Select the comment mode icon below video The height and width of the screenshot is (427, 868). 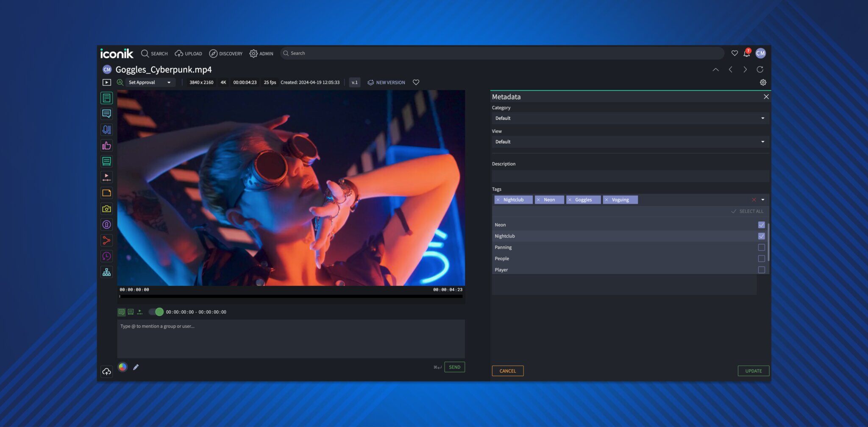click(122, 312)
